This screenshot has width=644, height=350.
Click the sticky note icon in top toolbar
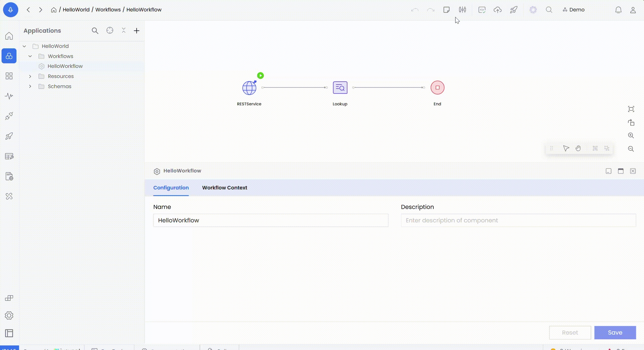coord(446,10)
